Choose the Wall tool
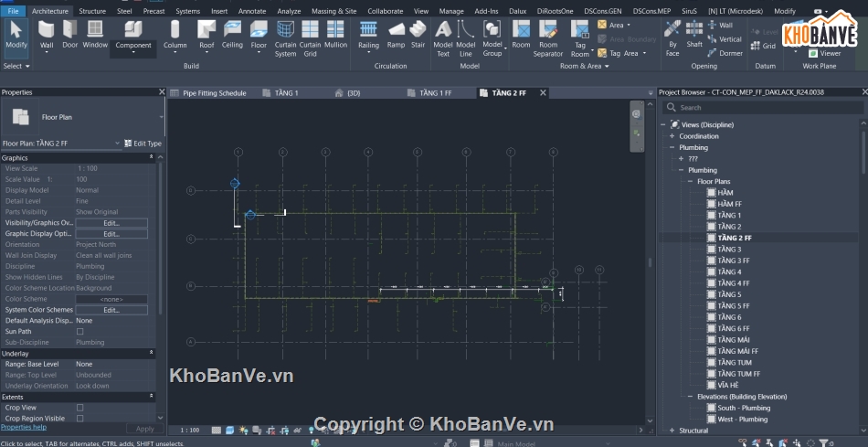This screenshot has width=868, height=447. point(47,36)
